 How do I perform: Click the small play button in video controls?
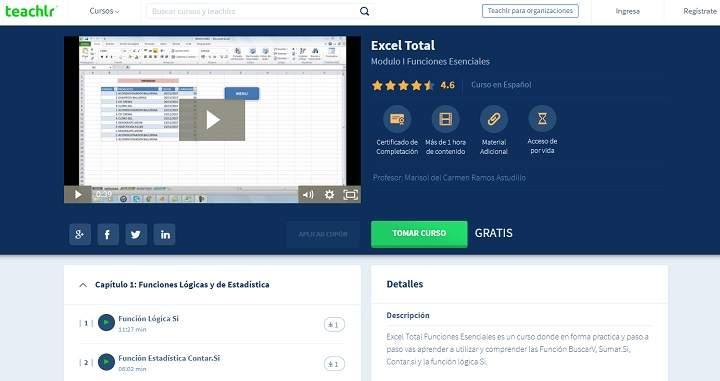click(x=78, y=195)
